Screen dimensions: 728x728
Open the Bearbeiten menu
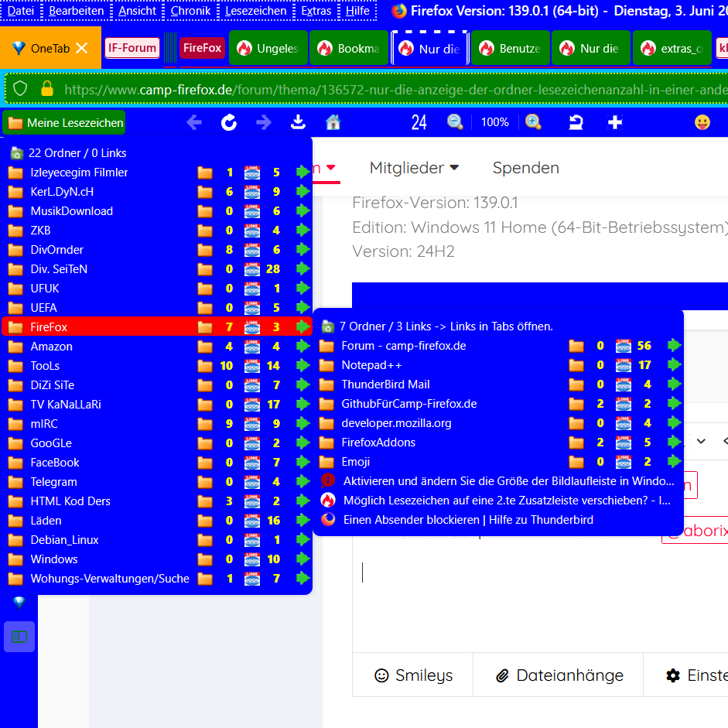(76, 10)
